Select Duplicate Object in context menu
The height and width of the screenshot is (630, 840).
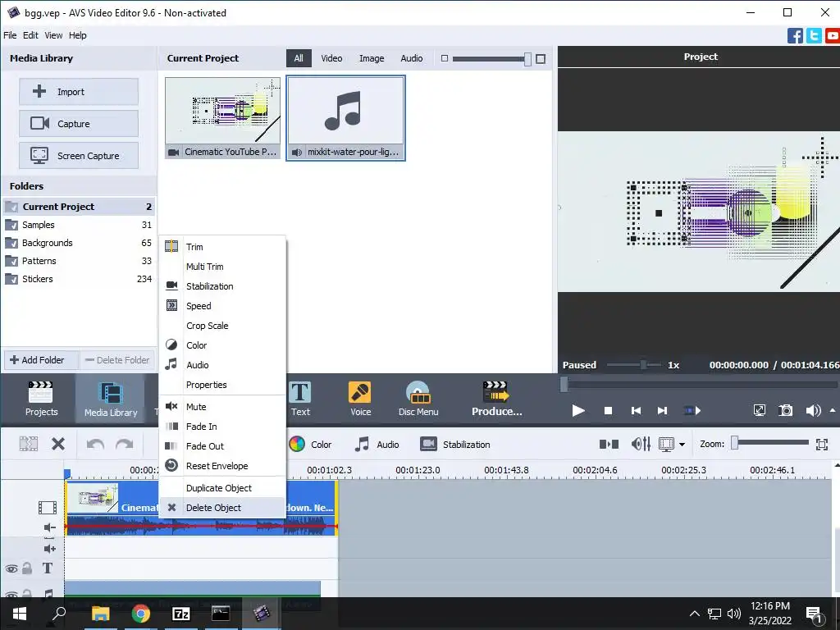point(222,488)
